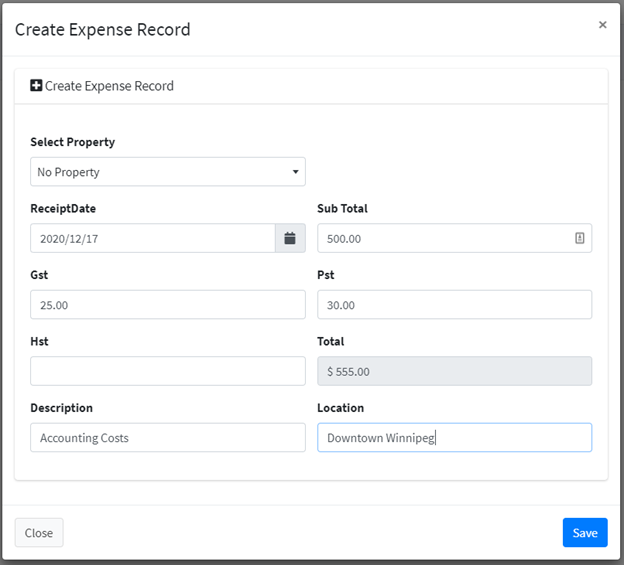The height and width of the screenshot is (565, 624).
Task: Focus the Description field with Accounting Costs
Action: coord(168,437)
